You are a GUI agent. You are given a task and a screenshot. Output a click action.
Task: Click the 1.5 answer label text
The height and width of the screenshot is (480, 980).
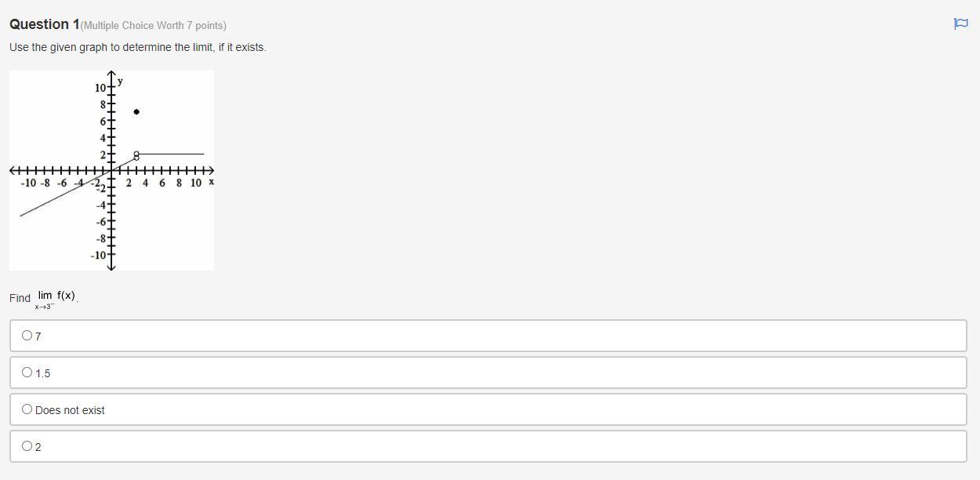(42, 373)
